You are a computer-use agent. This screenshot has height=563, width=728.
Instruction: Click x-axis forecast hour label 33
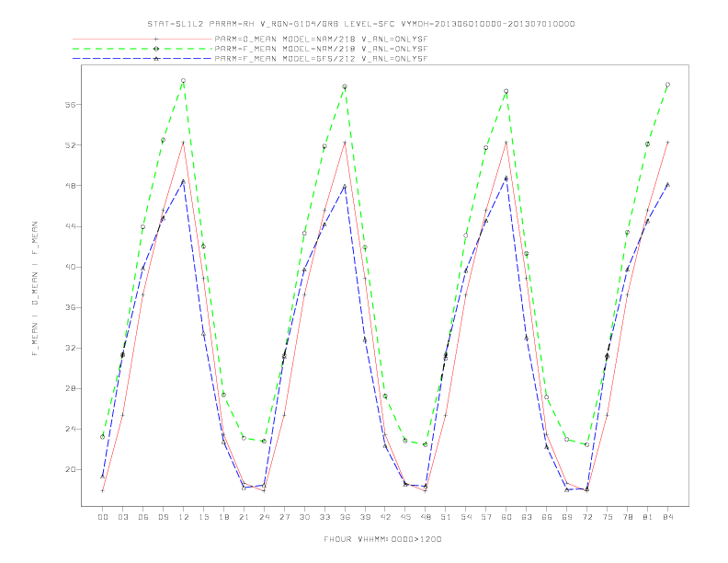pyautogui.click(x=324, y=517)
